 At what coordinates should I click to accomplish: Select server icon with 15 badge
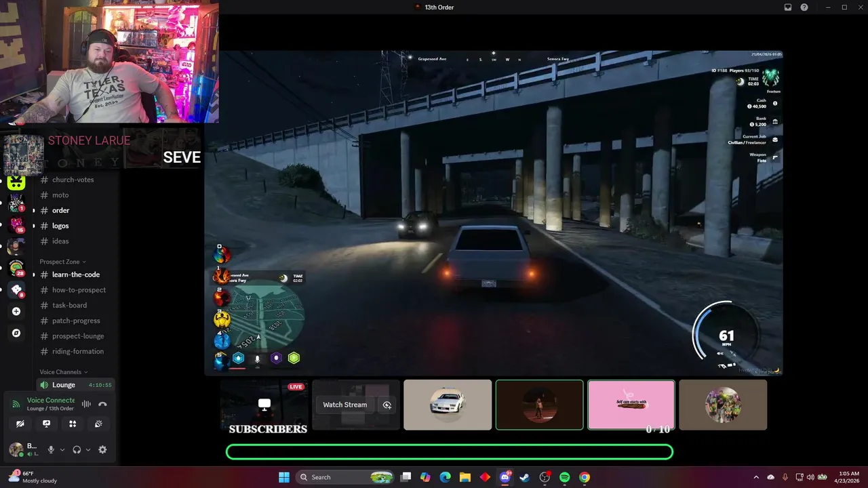[x=16, y=224]
